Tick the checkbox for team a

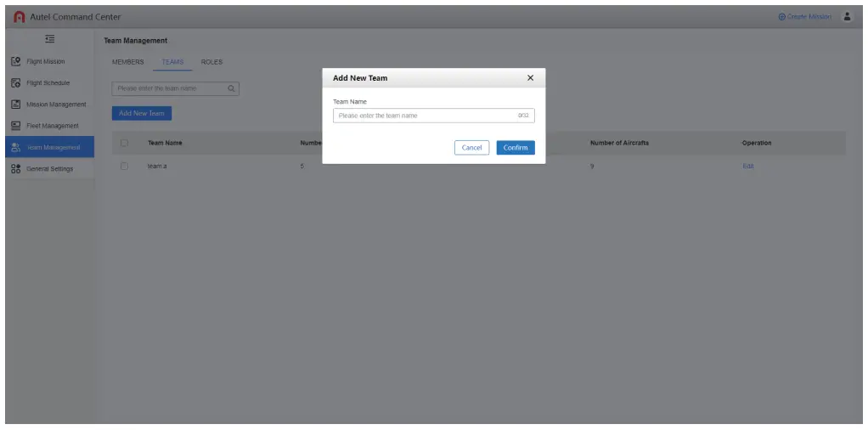coord(125,167)
